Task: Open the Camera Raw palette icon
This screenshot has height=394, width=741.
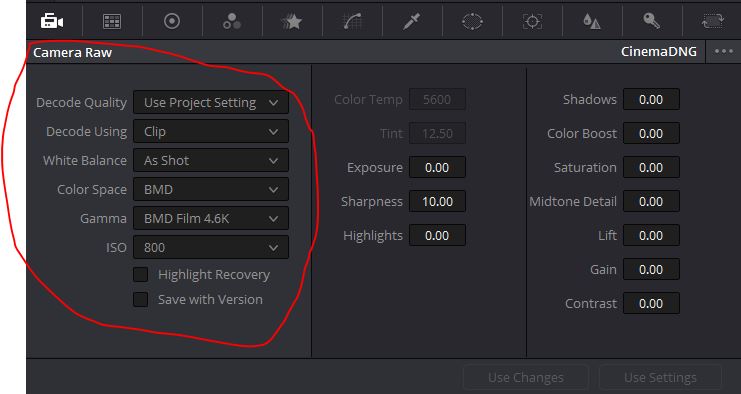Action: point(52,21)
